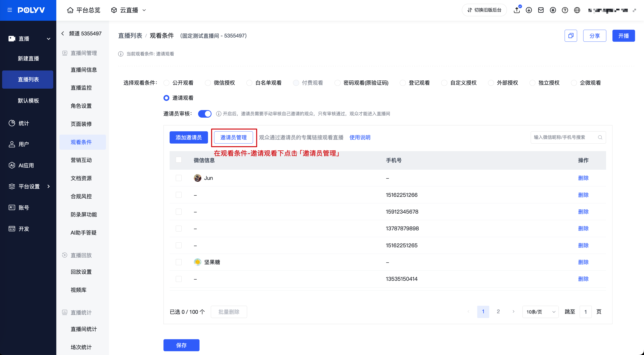Open 开发 in the left sidebar

19,229
